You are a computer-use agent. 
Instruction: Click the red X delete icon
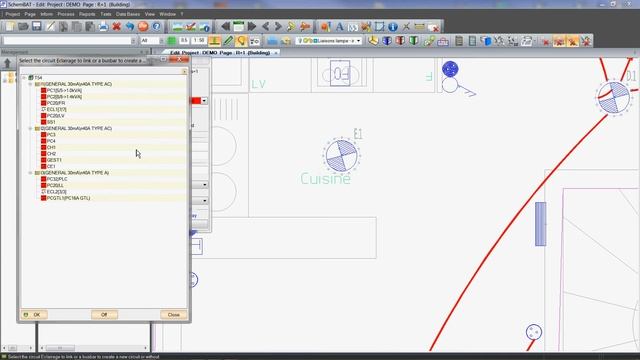coord(117,27)
